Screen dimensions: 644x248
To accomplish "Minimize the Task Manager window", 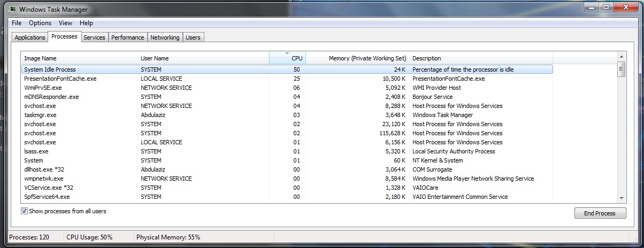I will tap(591, 7).
